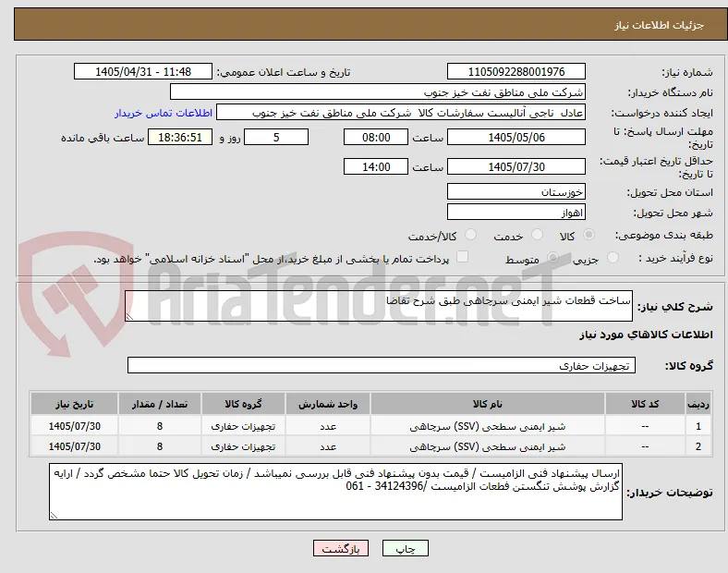Click goods group cell in row 1

coord(243,426)
